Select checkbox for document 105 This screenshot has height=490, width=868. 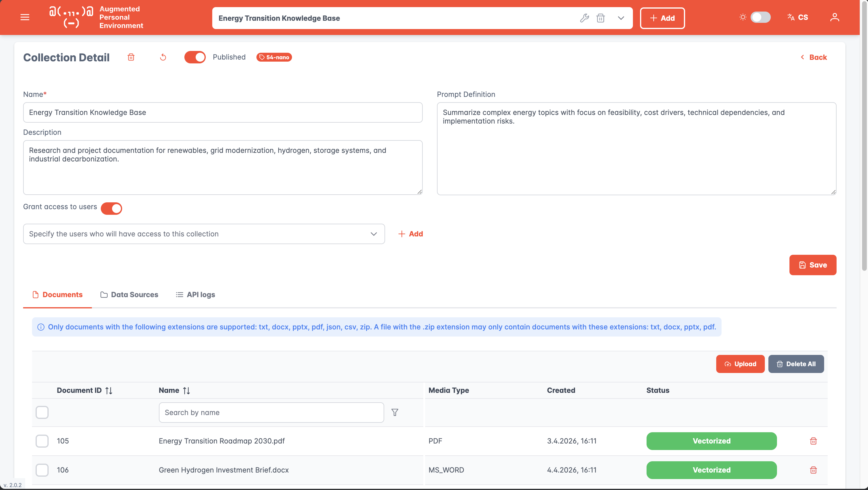pyautogui.click(x=42, y=441)
